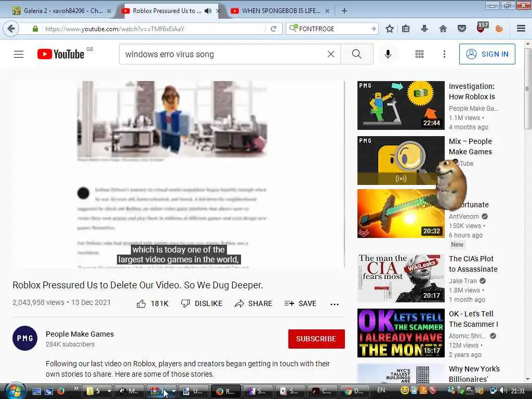Close the Galeria 2 tab
This screenshot has width=532, height=399.
coord(109,11)
